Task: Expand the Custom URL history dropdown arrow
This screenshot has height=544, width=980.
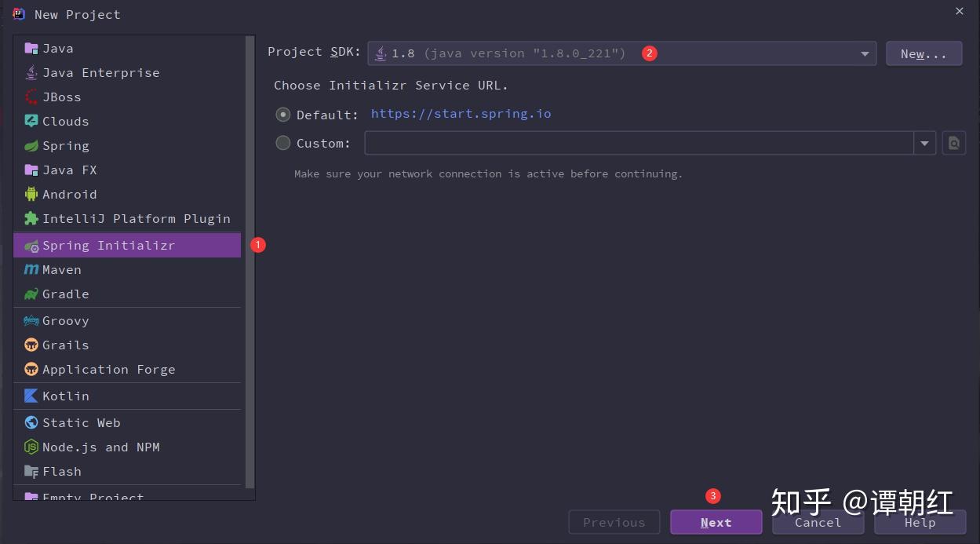Action: [924, 143]
